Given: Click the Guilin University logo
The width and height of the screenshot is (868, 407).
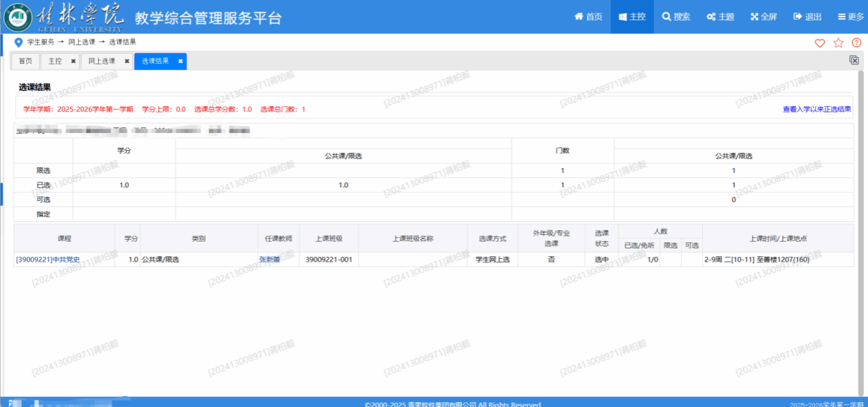Looking at the screenshot, I should coord(16,17).
